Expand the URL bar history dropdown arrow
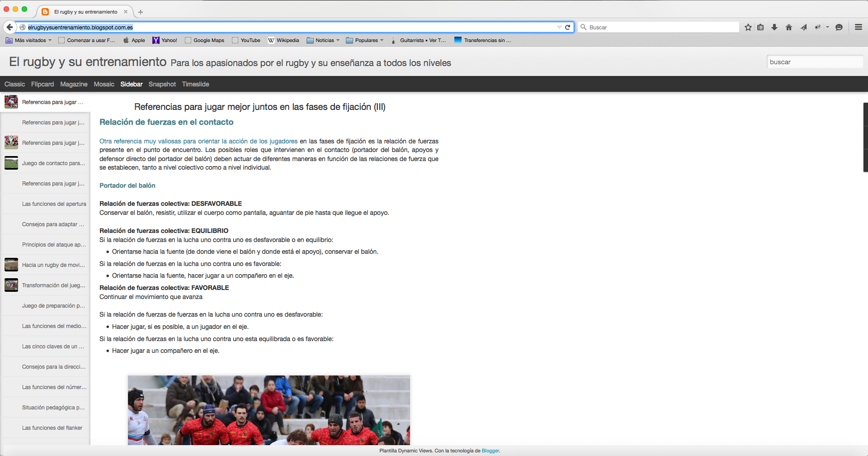 pyautogui.click(x=559, y=27)
